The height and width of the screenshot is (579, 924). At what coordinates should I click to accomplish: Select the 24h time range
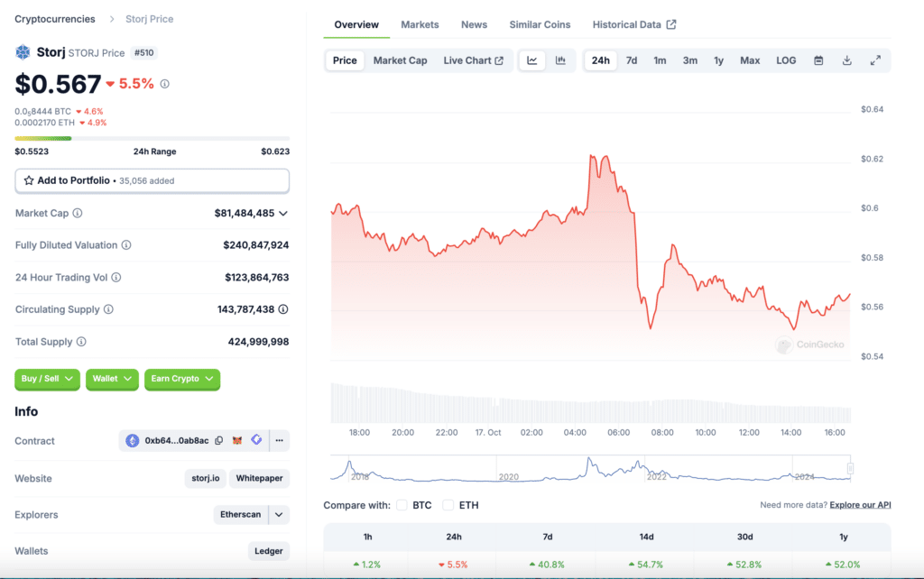(x=600, y=60)
